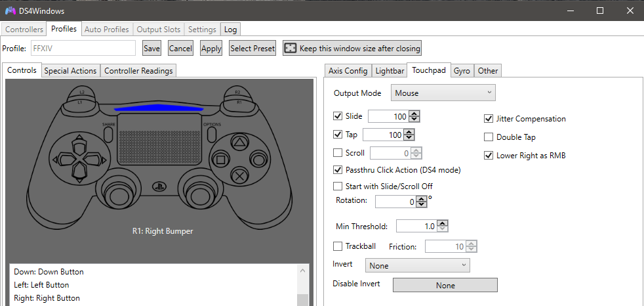Increase Tap value with up arrow

tap(409, 132)
